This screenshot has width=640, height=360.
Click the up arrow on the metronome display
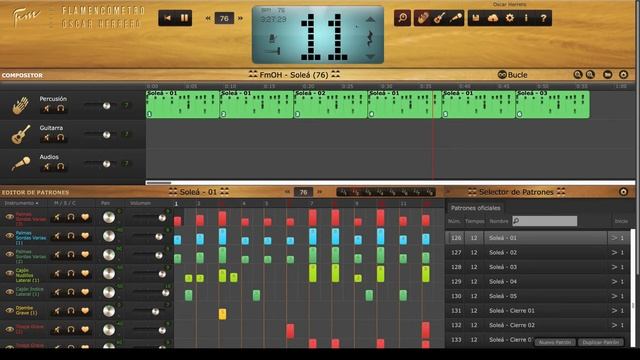370,20
